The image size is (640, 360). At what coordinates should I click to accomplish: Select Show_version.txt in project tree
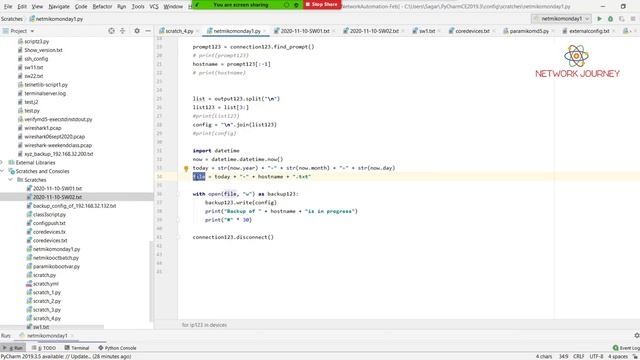tap(43, 50)
